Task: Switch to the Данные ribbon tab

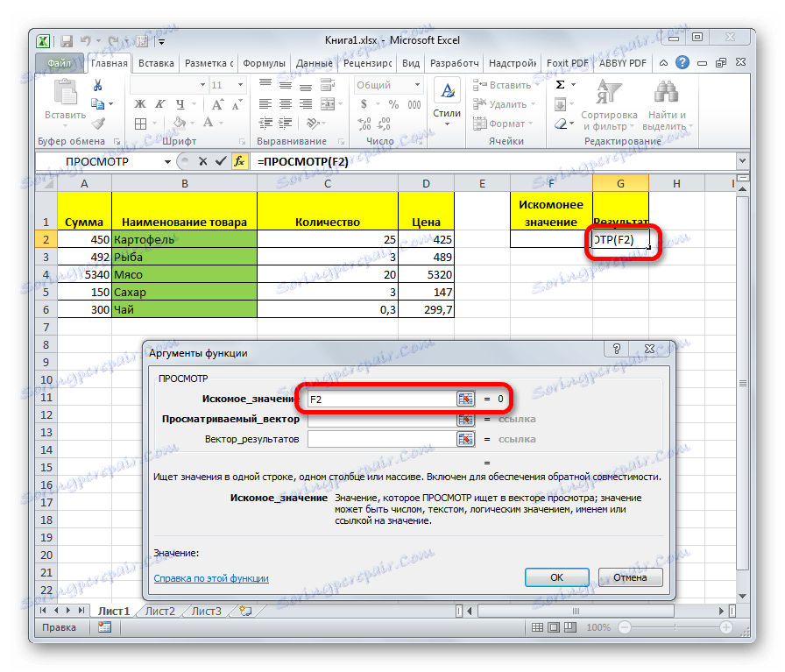Action: pos(315,63)
